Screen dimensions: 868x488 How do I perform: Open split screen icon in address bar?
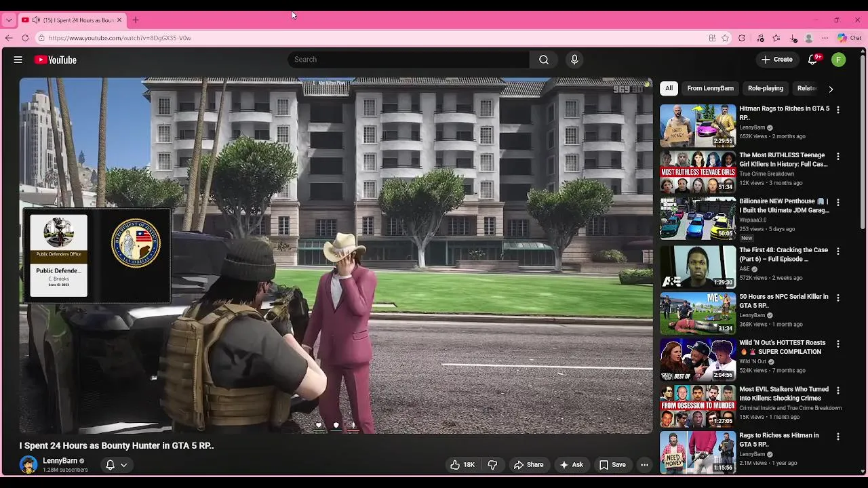[x=712, y=38]
